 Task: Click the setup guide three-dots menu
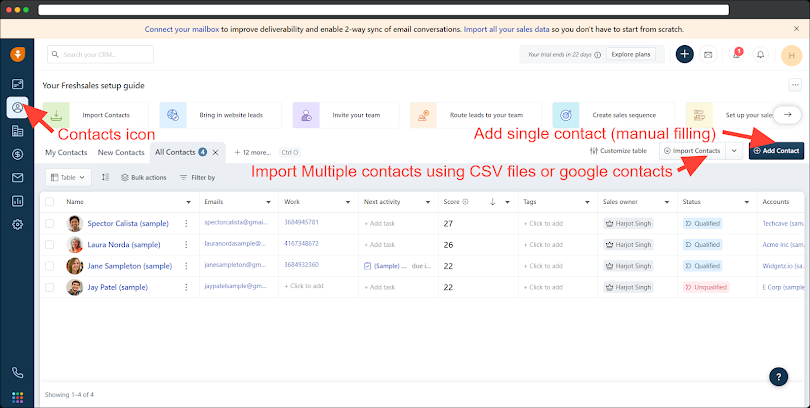click(x=795, y=85)
